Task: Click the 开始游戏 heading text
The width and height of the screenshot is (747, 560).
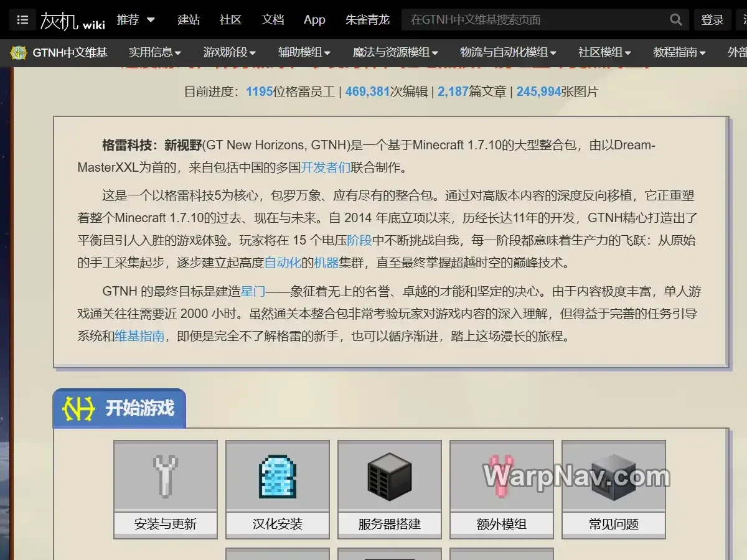Action: click(x=139, y=409)
